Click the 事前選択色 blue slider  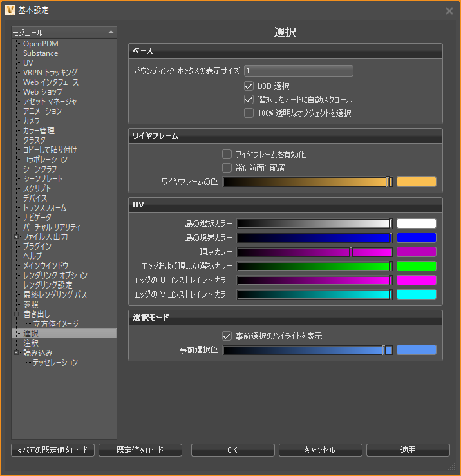tap(308, 350)
